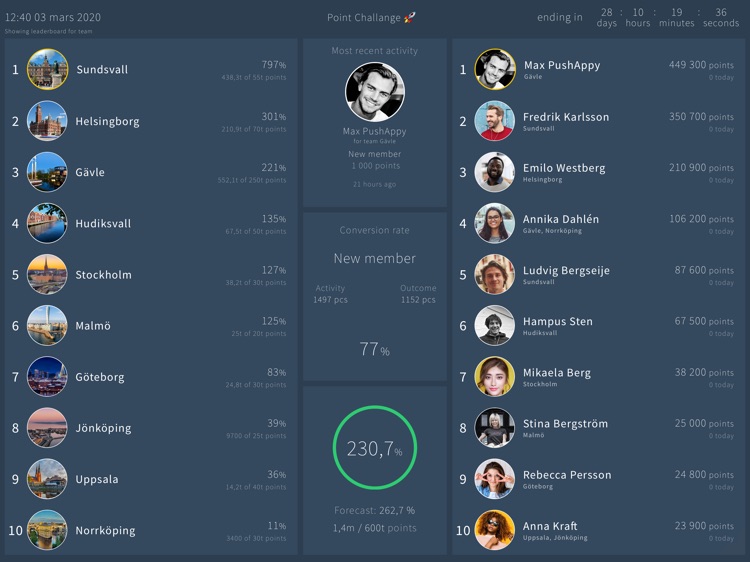Open Max PushAppy's leaderboard avatar
The image size is (750, 562).
[495, 69]
